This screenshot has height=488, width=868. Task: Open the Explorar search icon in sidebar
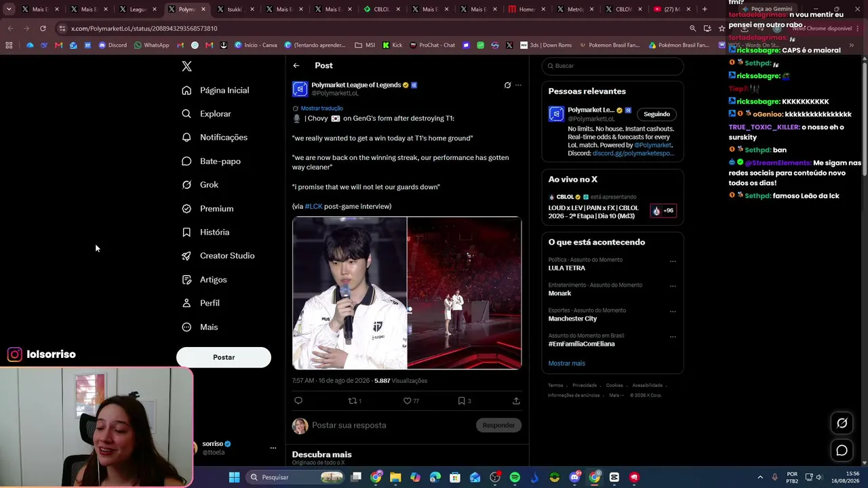click(186, 114)
